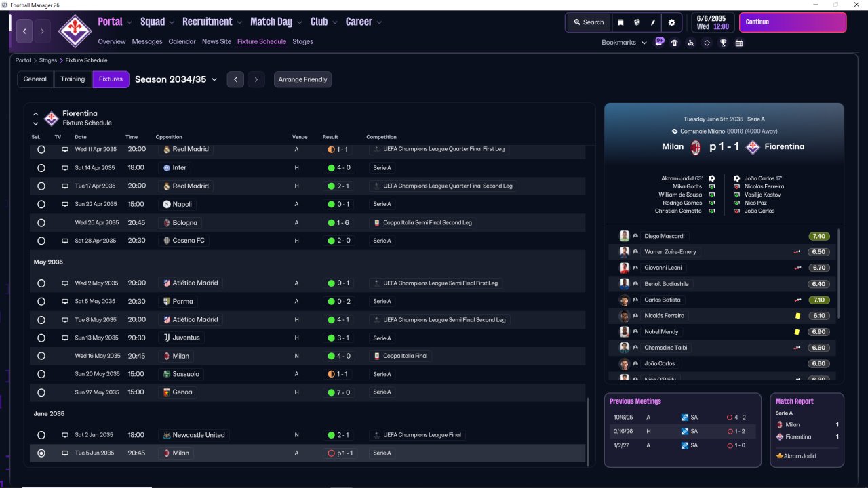Go to the previous season with the left arrow

pos(235,79)
